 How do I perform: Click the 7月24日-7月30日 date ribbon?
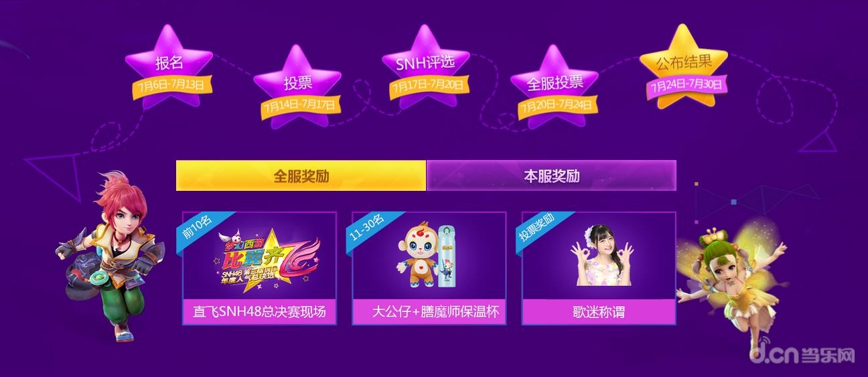click(686, 85)
